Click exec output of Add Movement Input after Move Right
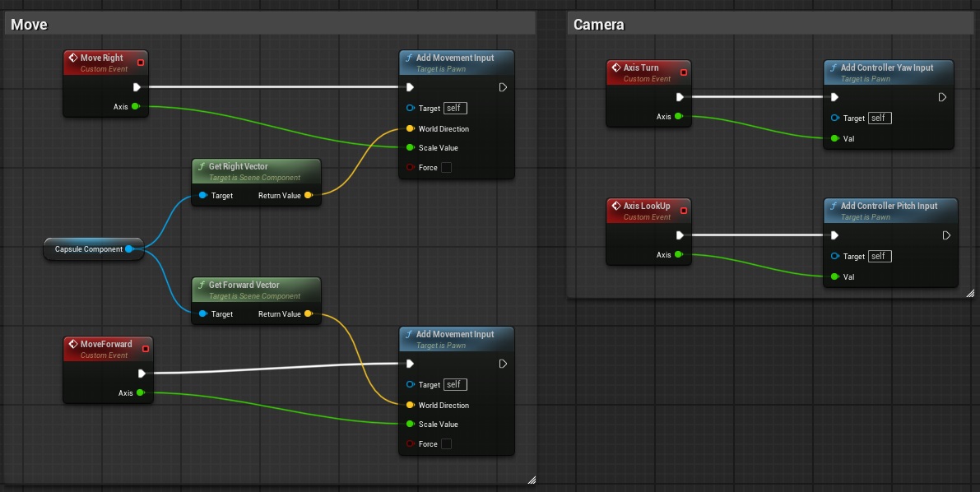 pyautogui.click(x=503, y=87)
